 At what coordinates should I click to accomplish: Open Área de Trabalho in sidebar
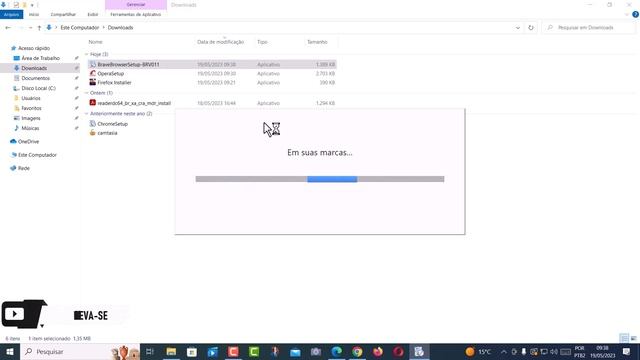point(40,58)
